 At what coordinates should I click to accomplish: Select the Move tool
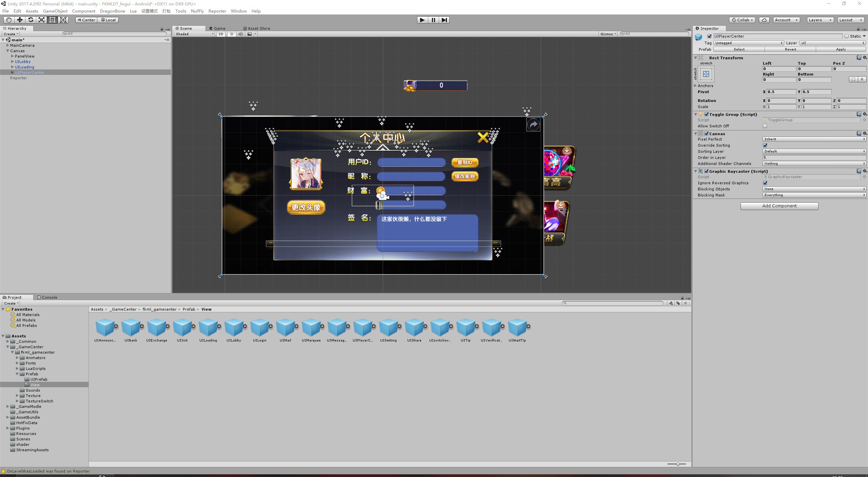(20, 20)
